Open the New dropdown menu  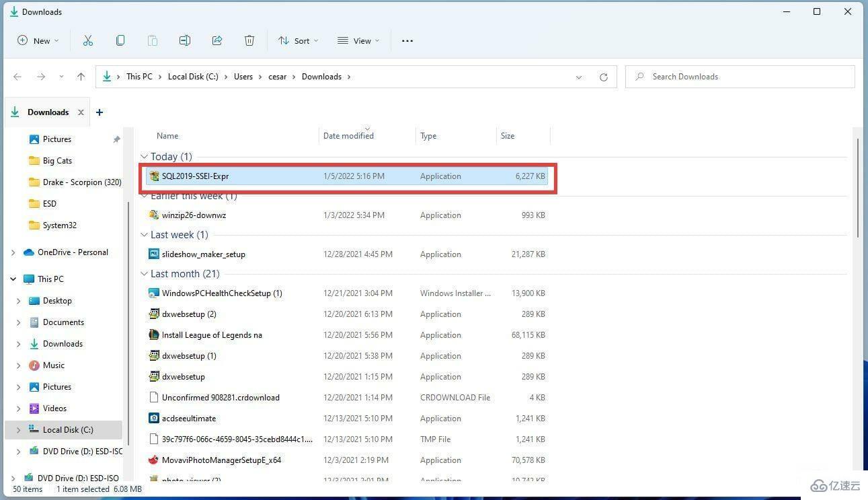(38, 40)
